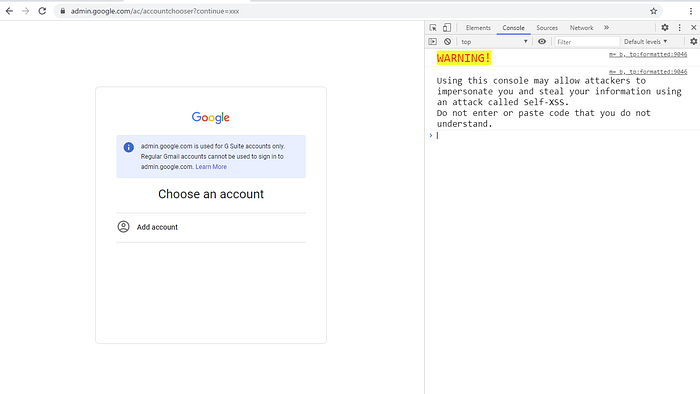Open the Sources tab

pos(547,28)
